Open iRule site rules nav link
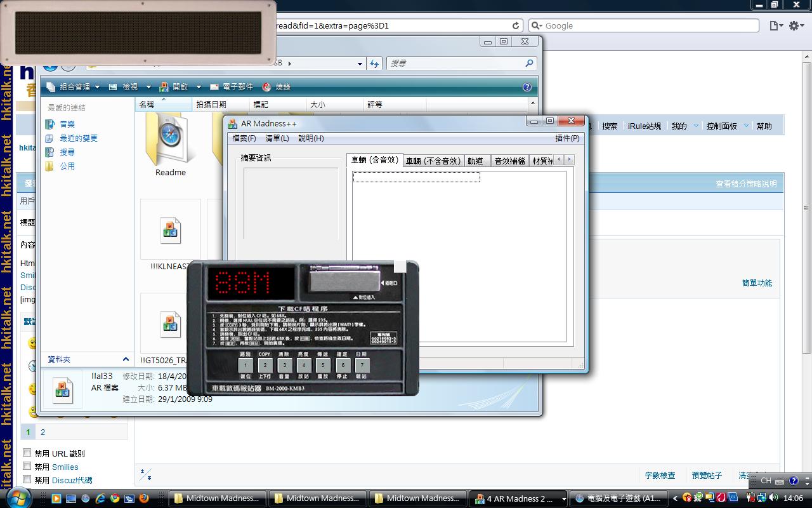 pos(645,126)
